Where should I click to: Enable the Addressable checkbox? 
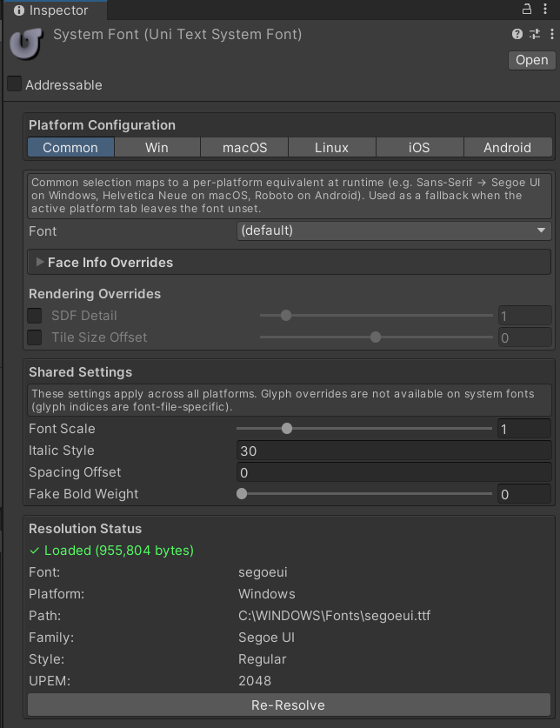point(15,84)
